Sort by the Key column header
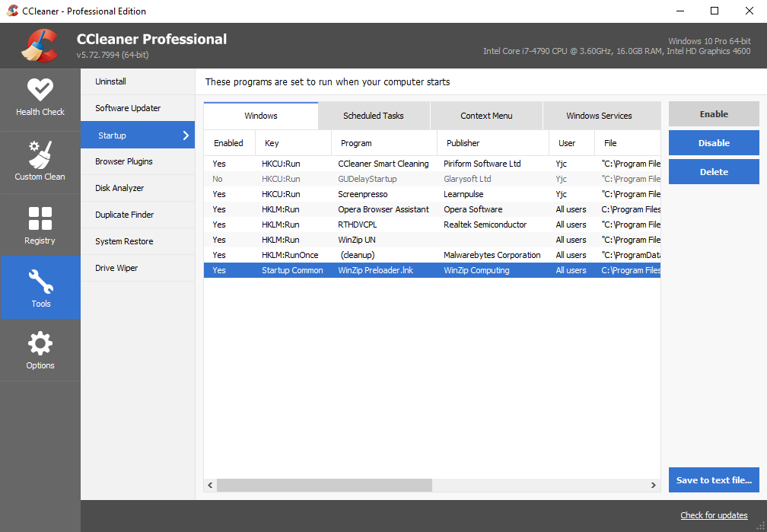This screenshot has height=532, width=767. [293, 143]
